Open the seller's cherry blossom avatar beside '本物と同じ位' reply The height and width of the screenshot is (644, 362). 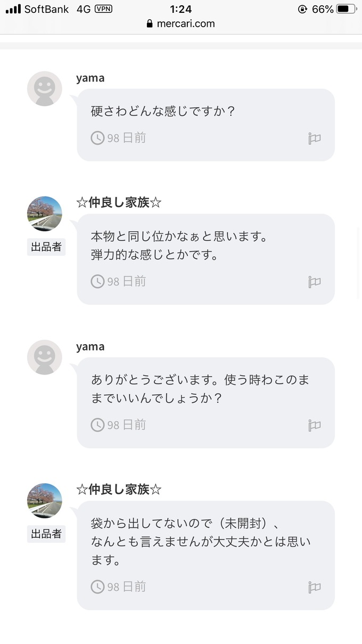coord(45,214)
